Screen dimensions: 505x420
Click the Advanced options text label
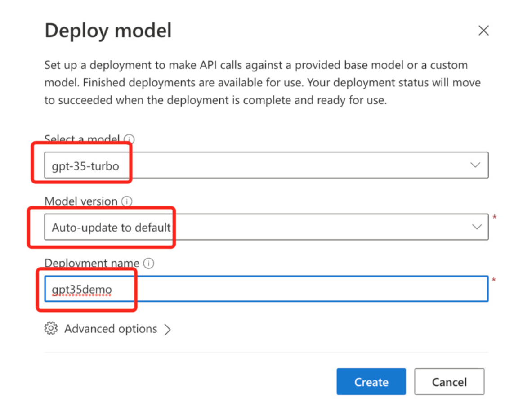[x=111, y=329]
